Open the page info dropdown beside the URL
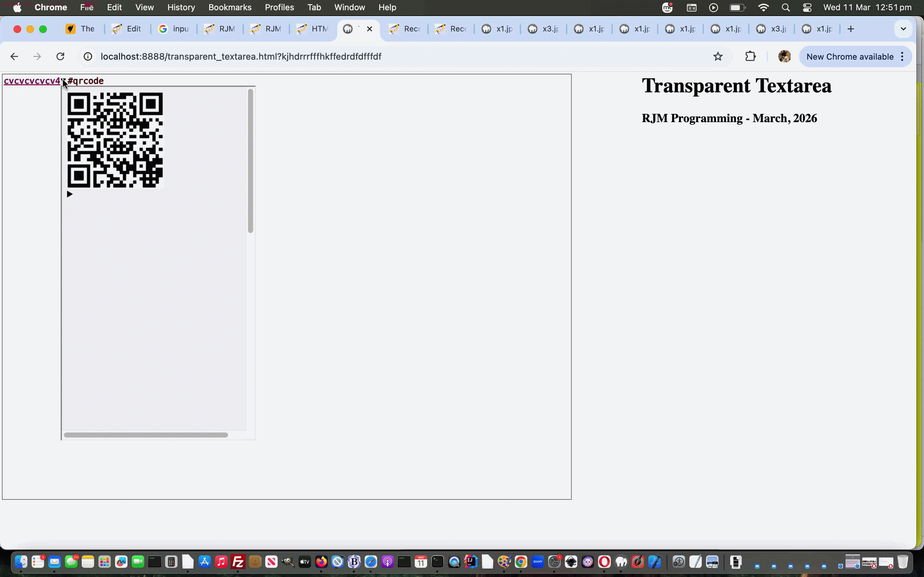Viewport: 924px width, 577px height. (88, 56)
